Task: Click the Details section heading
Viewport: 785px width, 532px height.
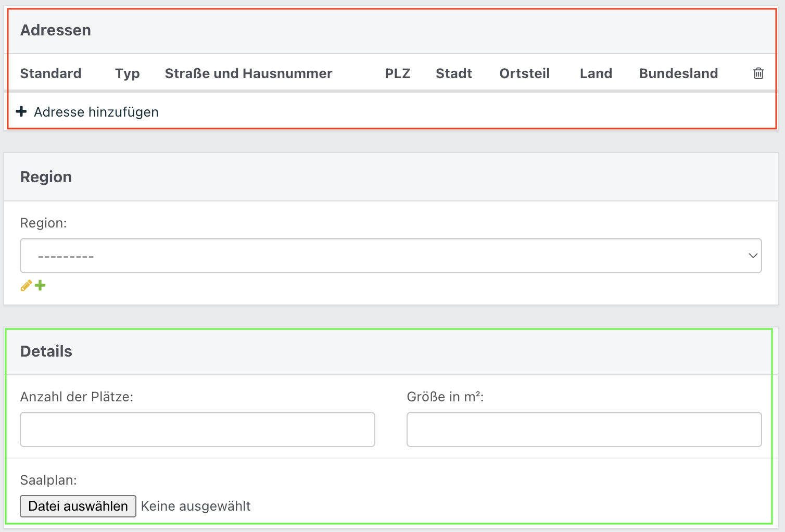Action: coord(46,351)
